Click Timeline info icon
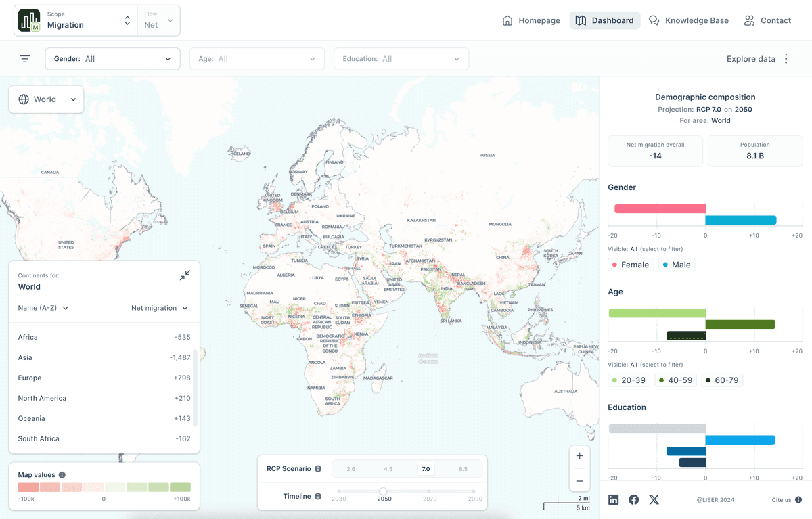 tap(318, 496)
